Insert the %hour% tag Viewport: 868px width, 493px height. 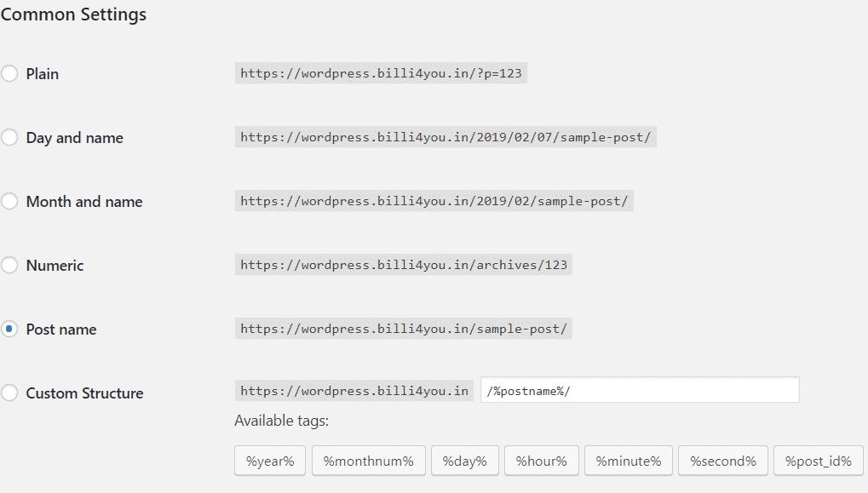click(x=542, y=461)
